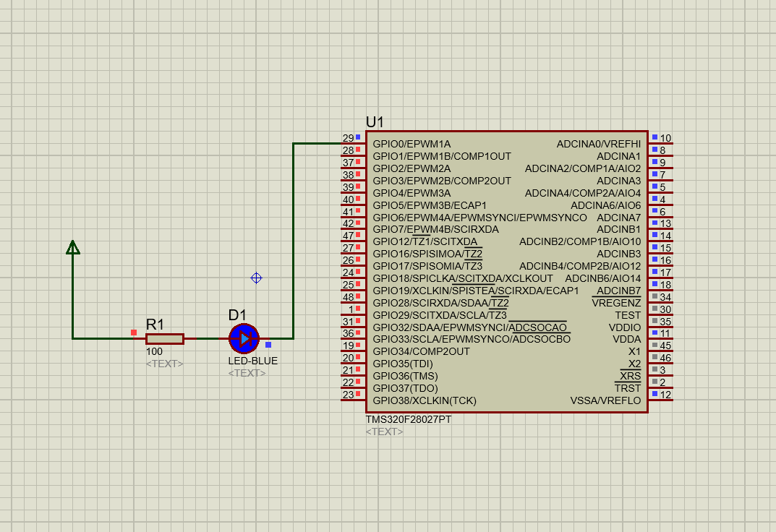The image size is (776, 532).
Task: Click the VDDA pin label
Action: point(627,339)
